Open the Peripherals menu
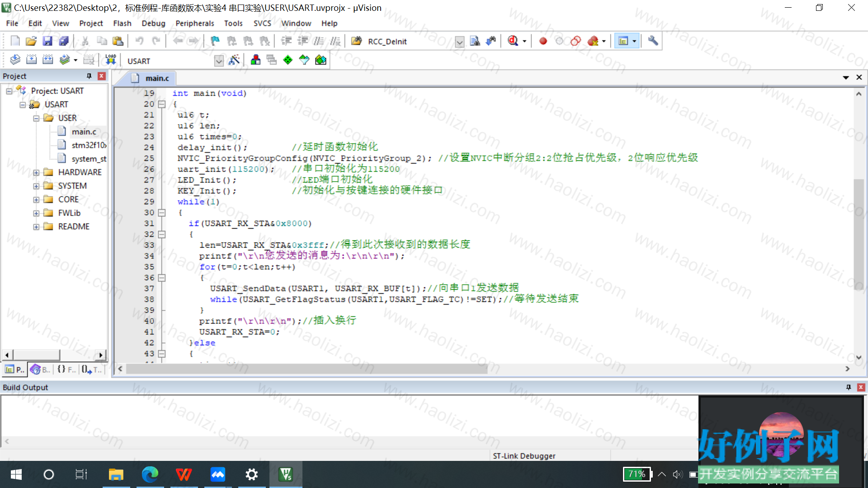 pyautogui.click(x=195, y=23)
